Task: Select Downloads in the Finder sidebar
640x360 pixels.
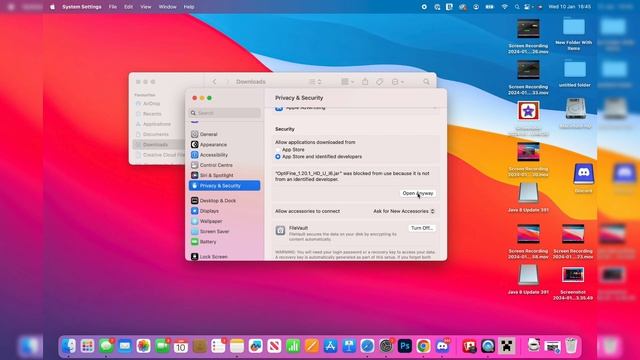Action: click(158, 144)
